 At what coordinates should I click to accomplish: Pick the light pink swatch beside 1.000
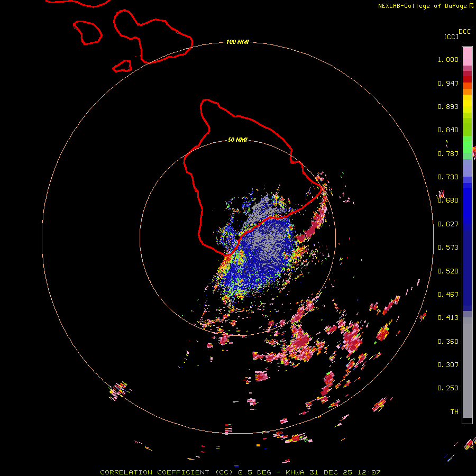coord(467,57)
